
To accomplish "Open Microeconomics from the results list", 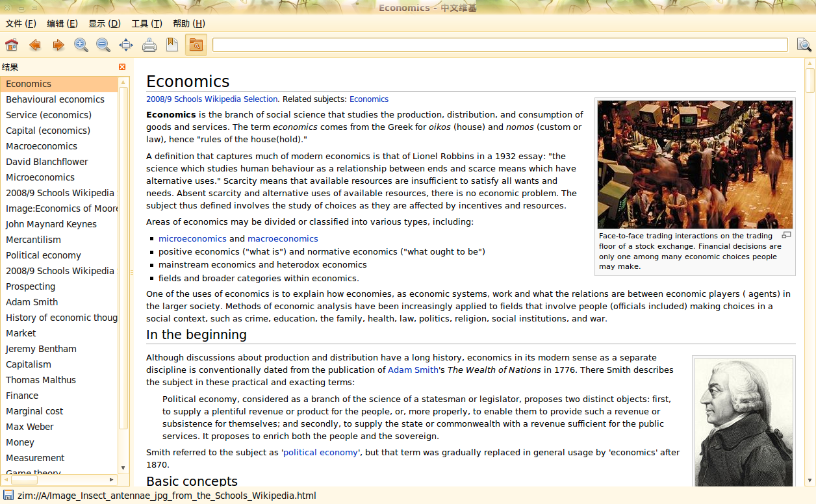I will tap(59, 177).
